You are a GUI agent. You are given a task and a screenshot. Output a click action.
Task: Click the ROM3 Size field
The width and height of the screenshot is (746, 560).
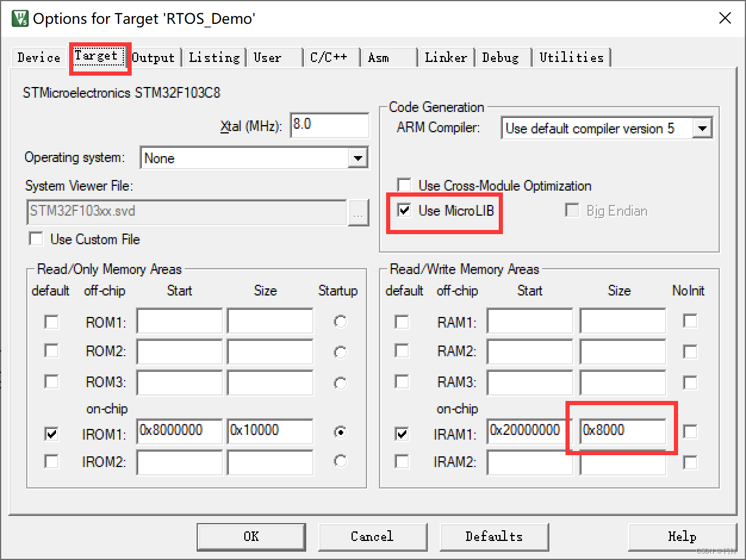[270, 382]
